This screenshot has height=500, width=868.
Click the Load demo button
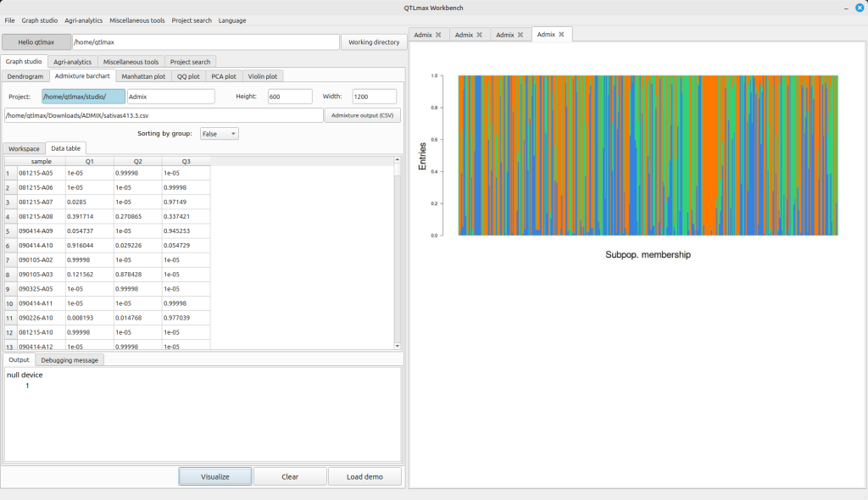(365, 476)
